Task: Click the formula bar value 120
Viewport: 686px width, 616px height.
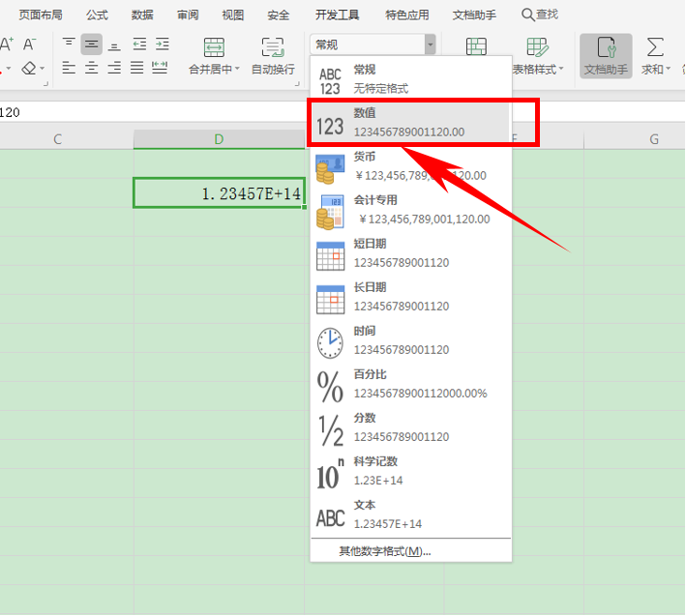Action: (x=10, y=112)
